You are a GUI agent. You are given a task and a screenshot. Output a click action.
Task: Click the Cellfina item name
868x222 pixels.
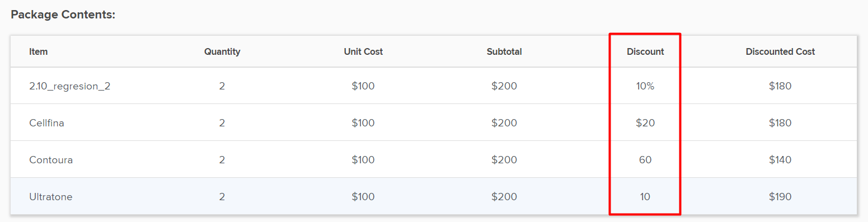click(46, 123)
